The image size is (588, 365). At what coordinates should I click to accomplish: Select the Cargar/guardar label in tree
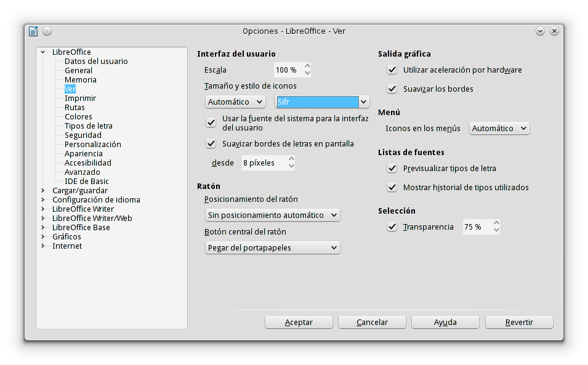click(x=80, y=190)
